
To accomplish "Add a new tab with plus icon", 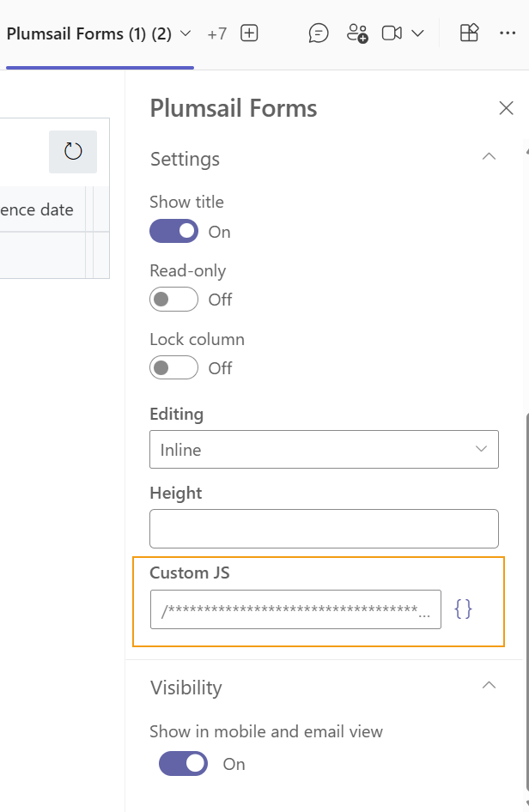I will click(x=249, y=33).
